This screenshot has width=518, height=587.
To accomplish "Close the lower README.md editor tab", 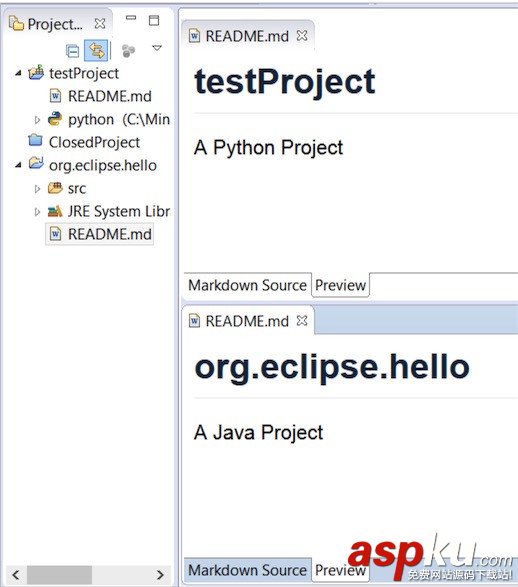I will coord(302,320).
